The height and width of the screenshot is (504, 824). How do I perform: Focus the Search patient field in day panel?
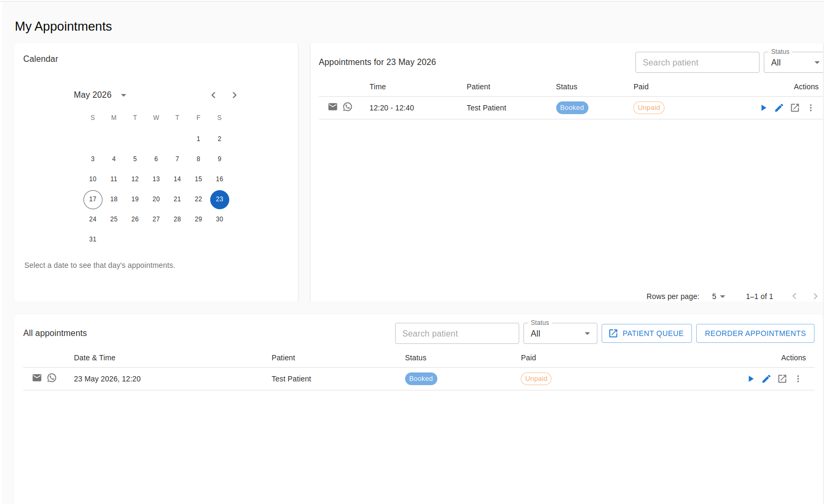coord(697,62)
